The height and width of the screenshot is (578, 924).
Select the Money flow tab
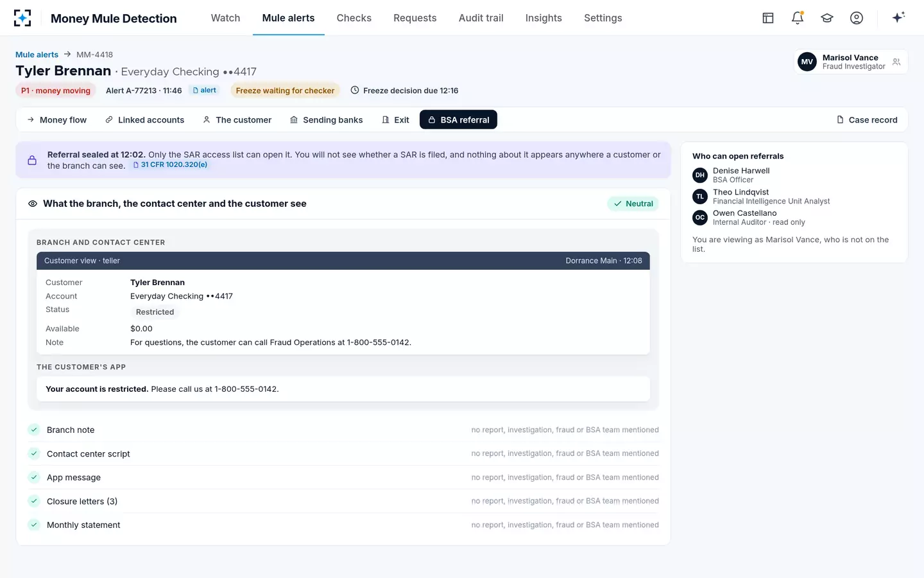(x=56, y=120)
